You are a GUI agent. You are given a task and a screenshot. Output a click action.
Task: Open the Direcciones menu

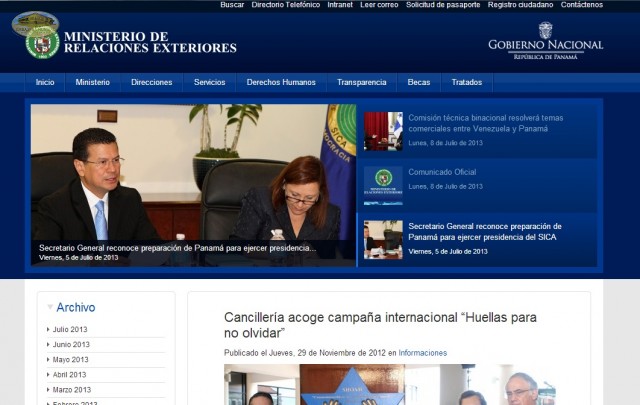point(151,82)
